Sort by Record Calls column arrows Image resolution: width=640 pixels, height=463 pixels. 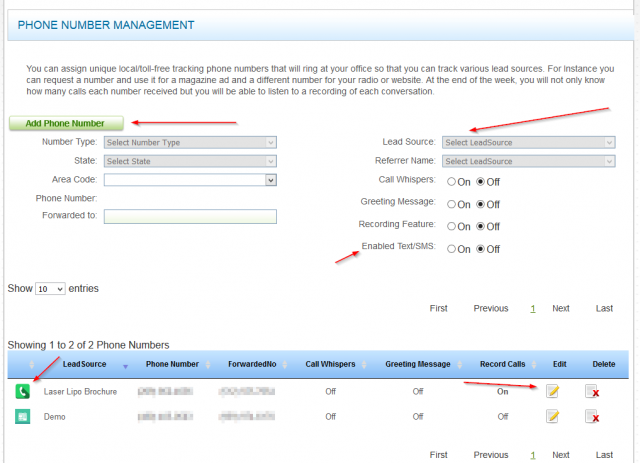tap(534, 364)
